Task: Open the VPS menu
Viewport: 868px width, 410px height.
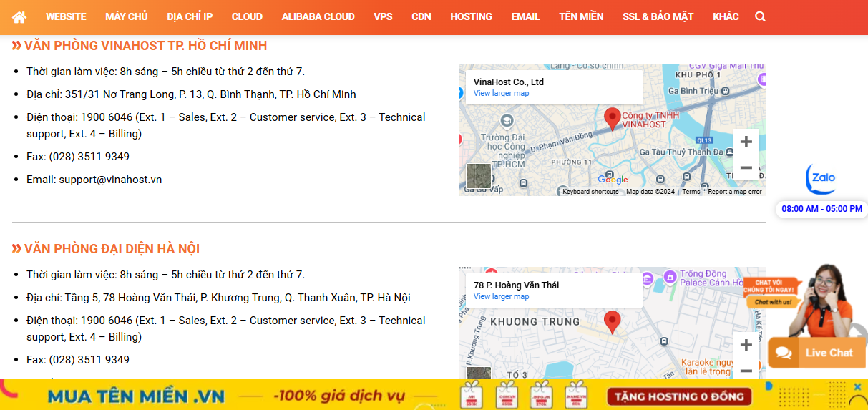Action: [383, 16]
